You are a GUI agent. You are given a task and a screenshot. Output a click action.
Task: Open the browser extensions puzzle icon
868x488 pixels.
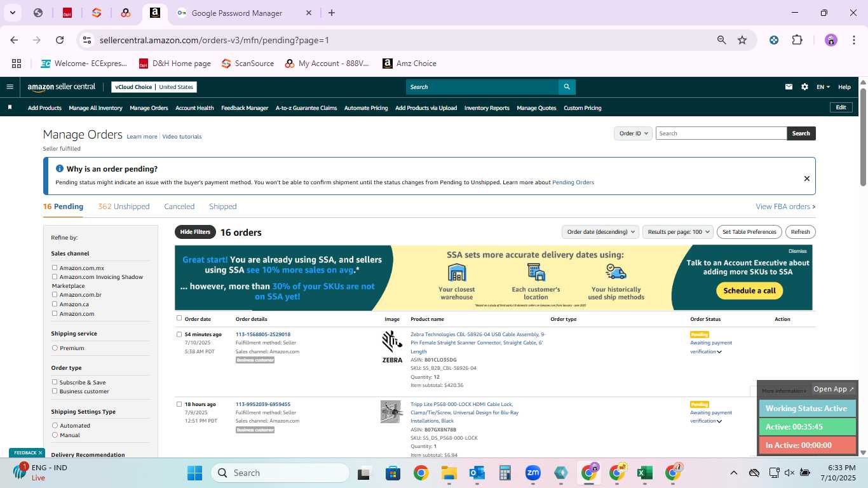point(797,40)
